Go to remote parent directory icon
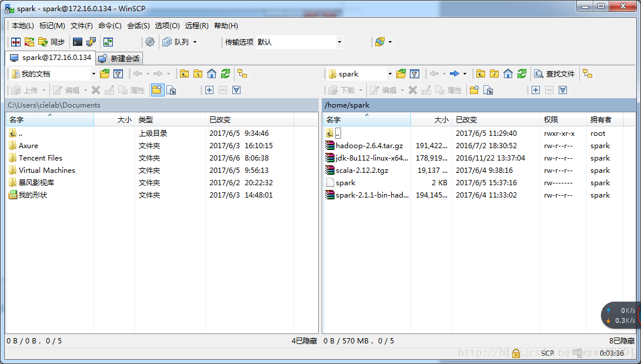641x364 pixels. 481,74
